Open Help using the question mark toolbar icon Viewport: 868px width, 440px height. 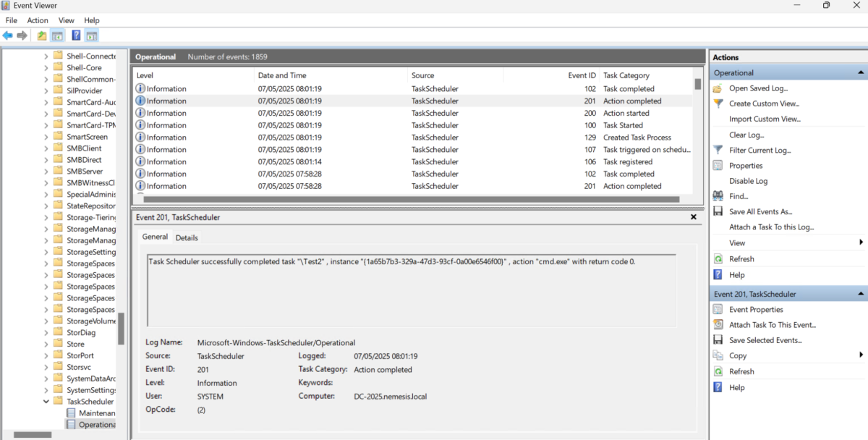(76, 35)
